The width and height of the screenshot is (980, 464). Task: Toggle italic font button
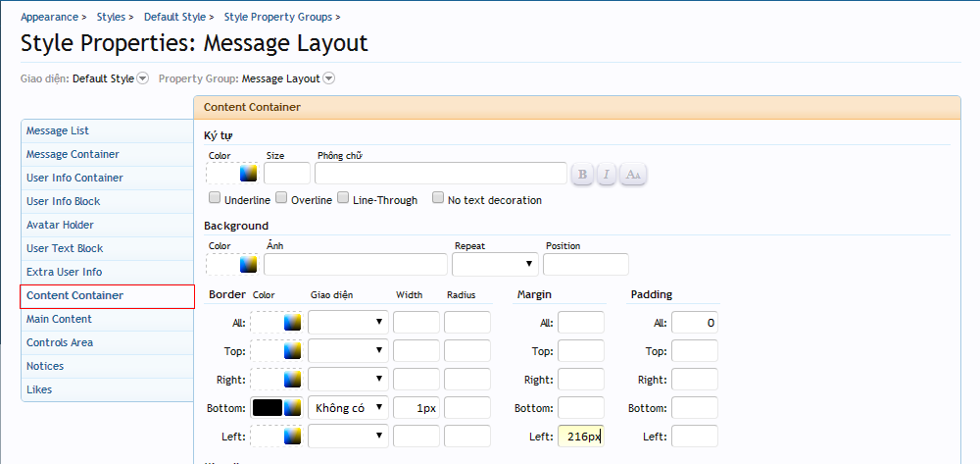point(607,175)
